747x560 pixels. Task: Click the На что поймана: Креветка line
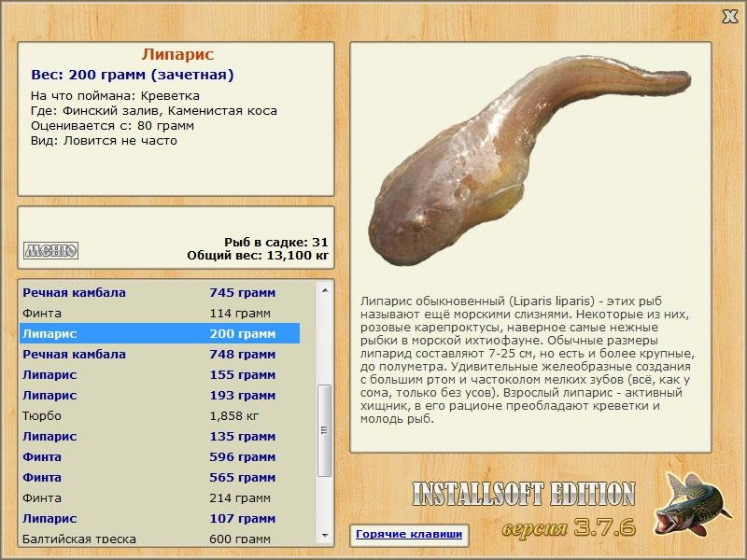pos(115,96)
